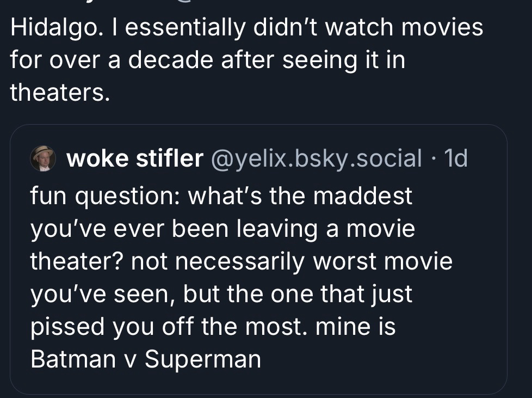This screenshot has width=532, height=398.
Task: Click the 'fun question' opening line
Action: [221, 197]
